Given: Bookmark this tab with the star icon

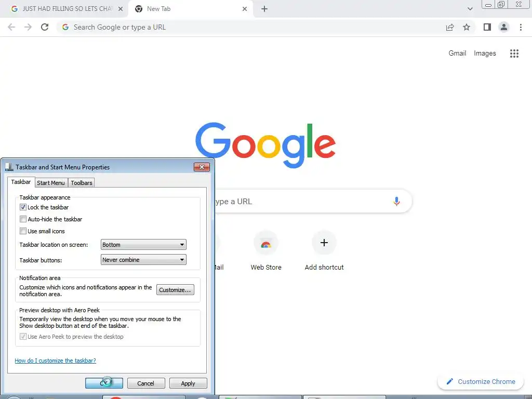Looking at the screenshot, I should (467, 27).
